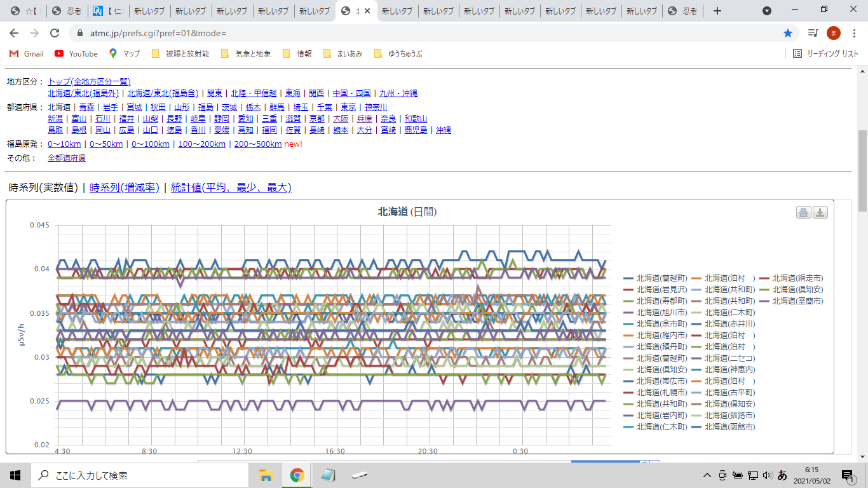
Task: Open the 情報 bookmark folder
Action: (297, 54)
